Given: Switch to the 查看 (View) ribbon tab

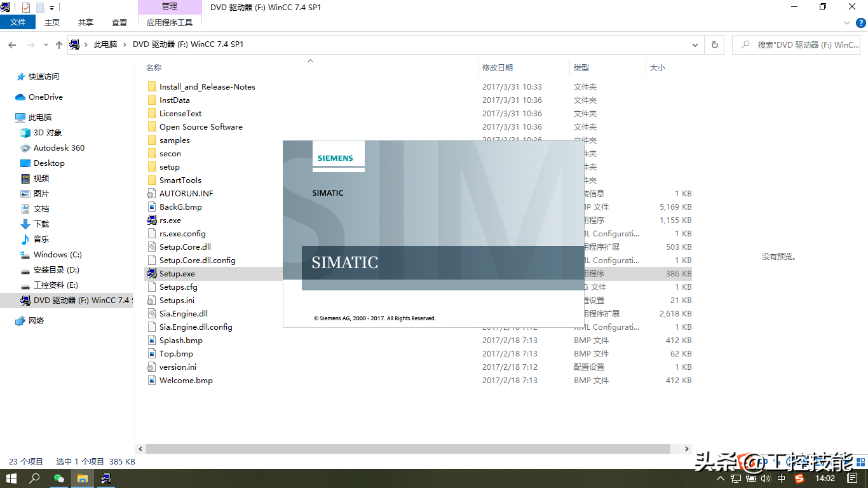Looking at the screenshot, I should click(119, 22).
